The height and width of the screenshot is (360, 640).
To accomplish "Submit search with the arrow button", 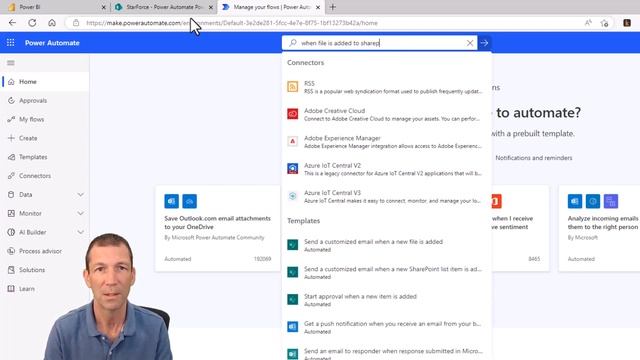I will click(x=484, y=43).
